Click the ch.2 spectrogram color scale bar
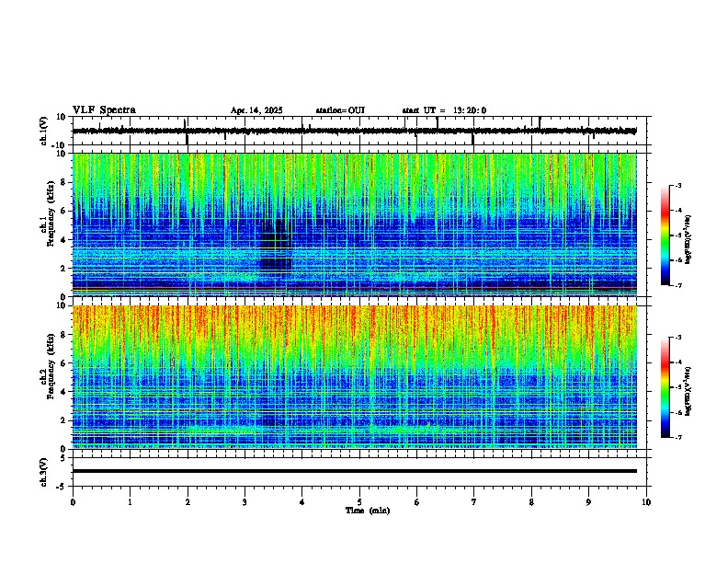Viewport: 728px width, 563px height. coord(665,387)
